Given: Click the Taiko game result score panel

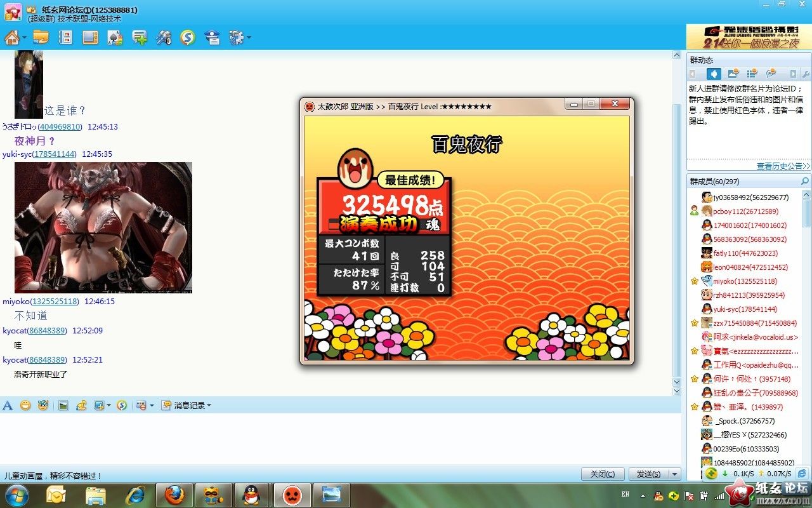Looking at the screenshot, I should click(384, 236).
